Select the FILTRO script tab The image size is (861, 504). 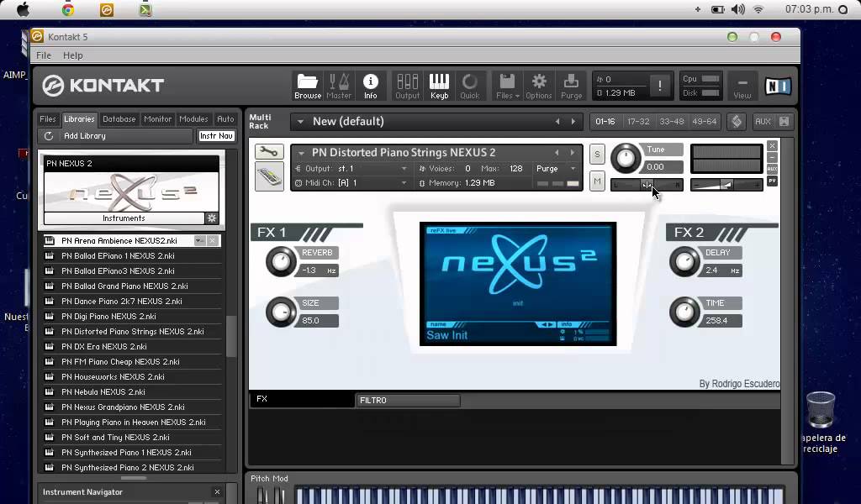tap(408, 401)
